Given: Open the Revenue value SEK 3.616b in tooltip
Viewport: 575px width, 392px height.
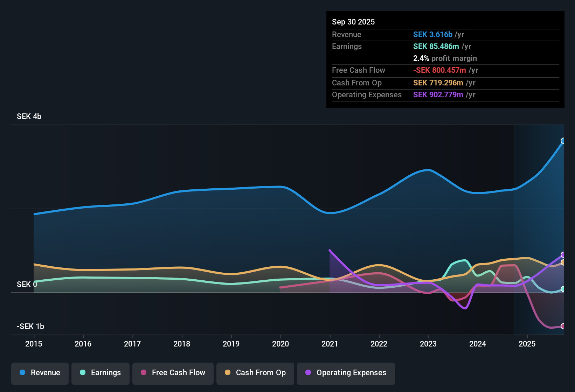Looking at the screenshot, I should tap(434, 34).
